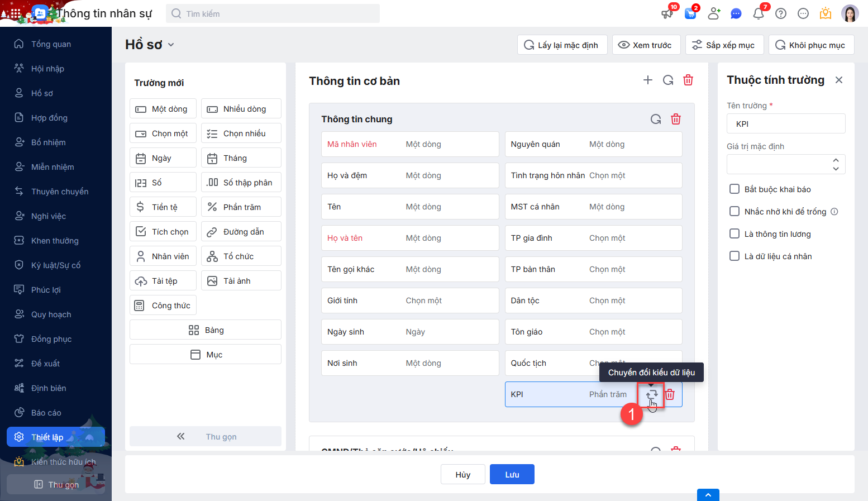Check Là thông tin lương option
868x501 pixels.
[735, 233]
